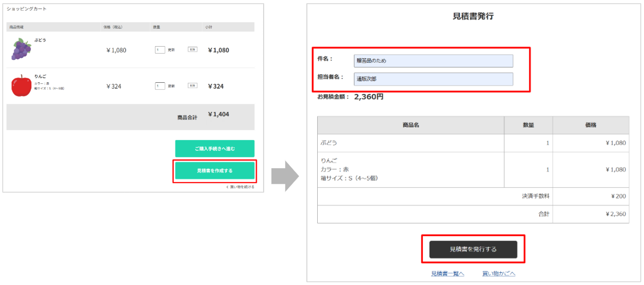Image resolution: width=644 pixels, height=285 pixels.
Task: Click the red apple (りんご) product image
Action: coord(21,85)
